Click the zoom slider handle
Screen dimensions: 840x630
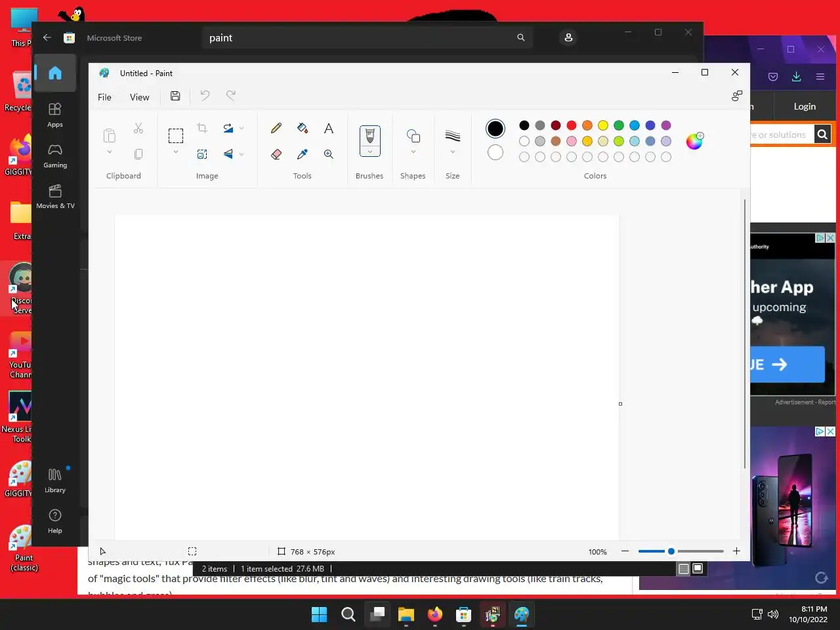point(671,551)
